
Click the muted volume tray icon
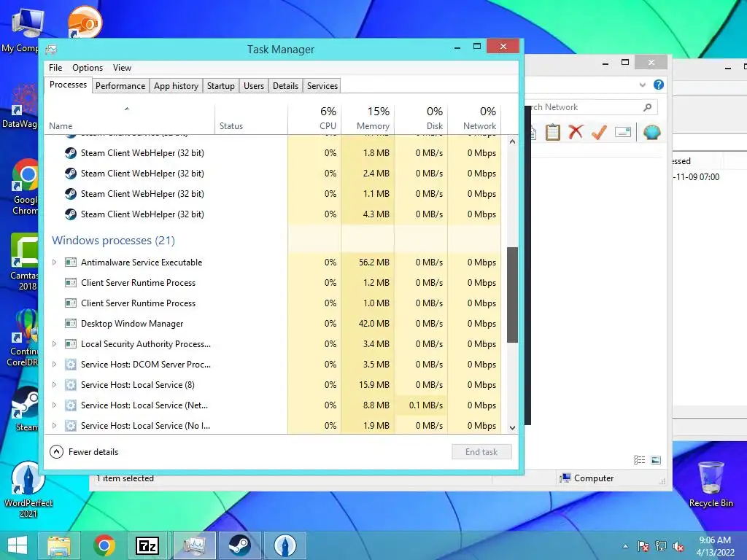[x=678, y=547]
